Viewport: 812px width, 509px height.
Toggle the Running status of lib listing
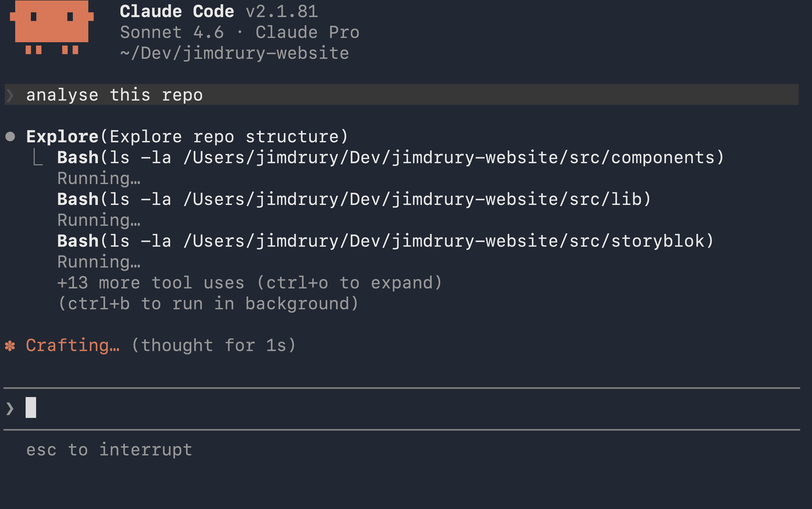(99, 220)
